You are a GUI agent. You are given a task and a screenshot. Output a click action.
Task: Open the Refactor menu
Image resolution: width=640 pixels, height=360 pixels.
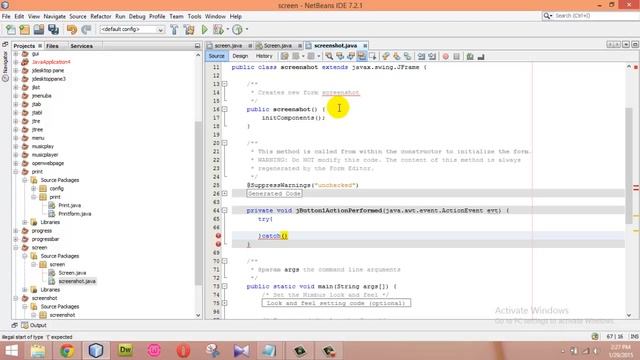pos(101,16)
